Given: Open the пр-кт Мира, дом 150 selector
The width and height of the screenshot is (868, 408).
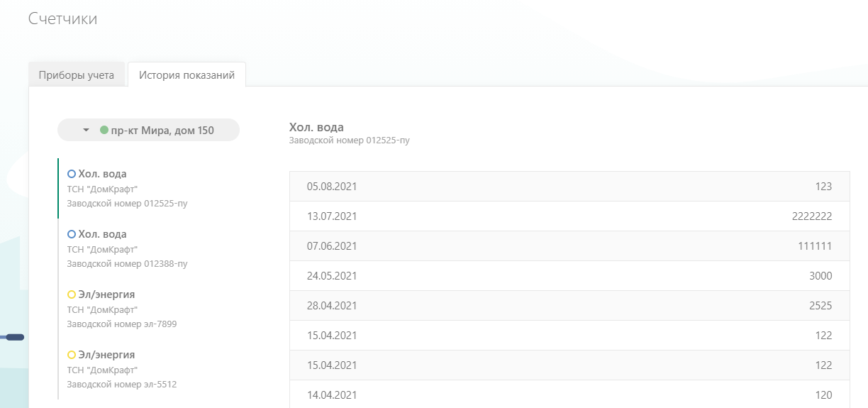Looking at the screenshot, I should point(148,130).
